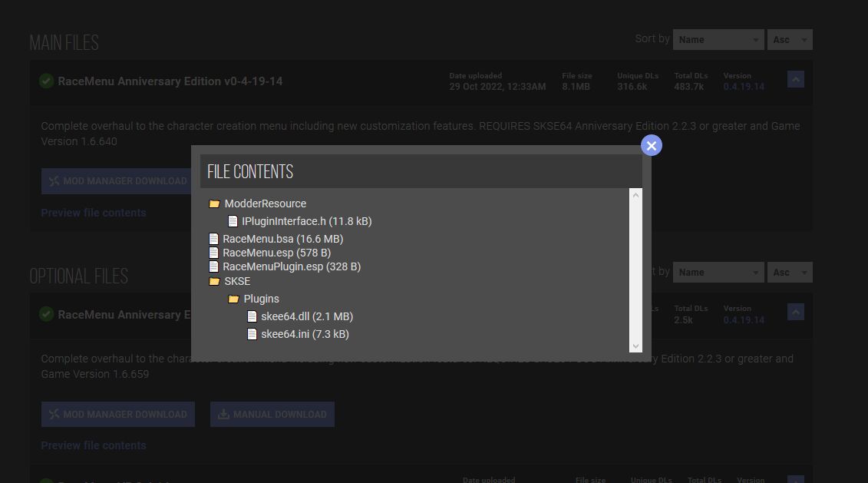
Task: Click the 'OPTIONAL FILES' section heading
Action: (x=78, y=276)
